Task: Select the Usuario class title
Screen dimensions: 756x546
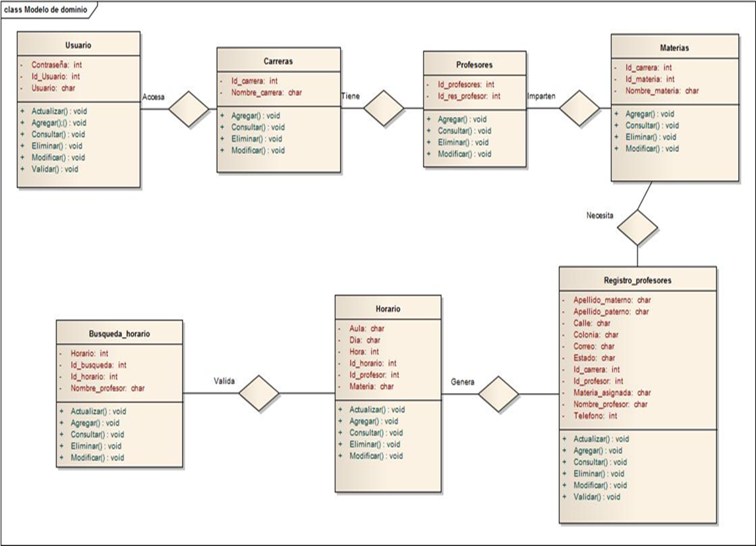Action: click(x=78, y=45)
